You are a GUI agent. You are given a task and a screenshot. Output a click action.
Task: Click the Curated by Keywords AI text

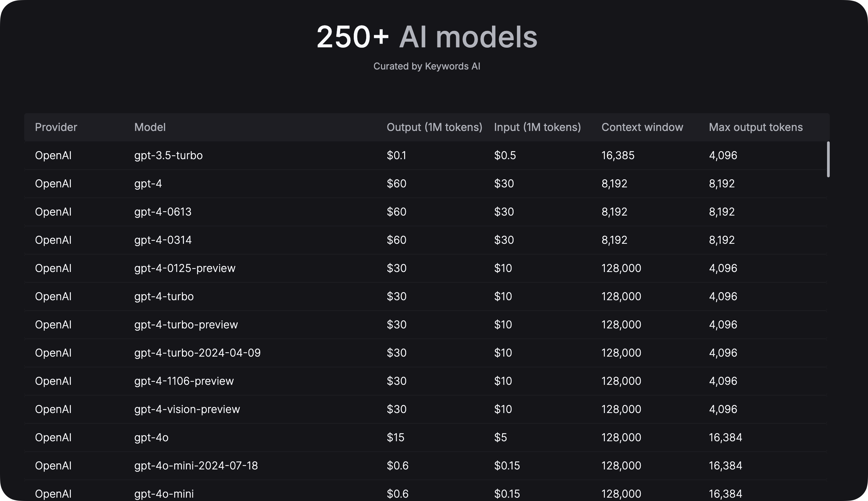click(427, 66)
